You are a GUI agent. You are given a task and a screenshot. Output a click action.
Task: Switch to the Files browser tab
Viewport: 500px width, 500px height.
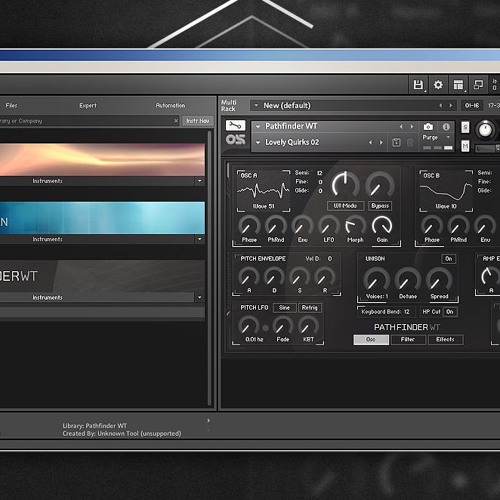click(11, 105)
